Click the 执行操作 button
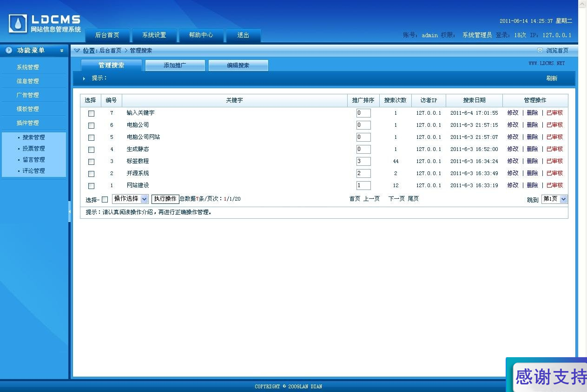The width and height of the screenshot is (587, 392). click(165, 199)
